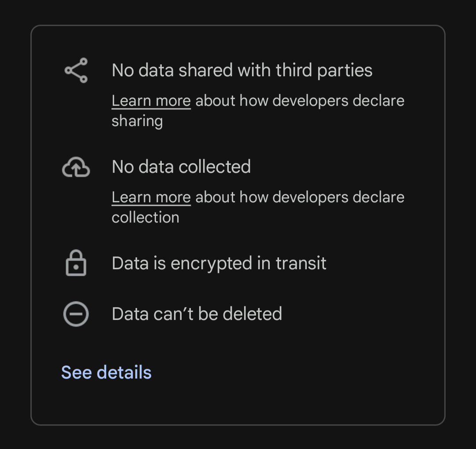Click the word 'deleted' in last row
The width and height of the screenshot is (476, 449).
click(252, 314)
